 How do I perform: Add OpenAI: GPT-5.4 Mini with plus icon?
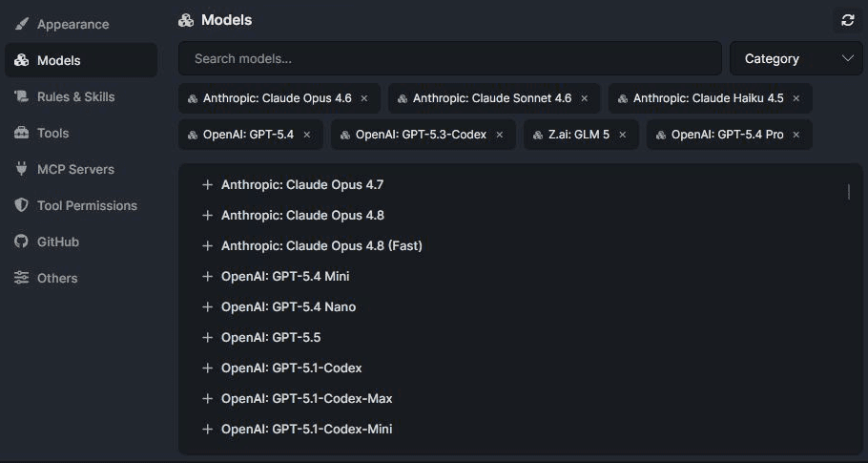[208, 276]
